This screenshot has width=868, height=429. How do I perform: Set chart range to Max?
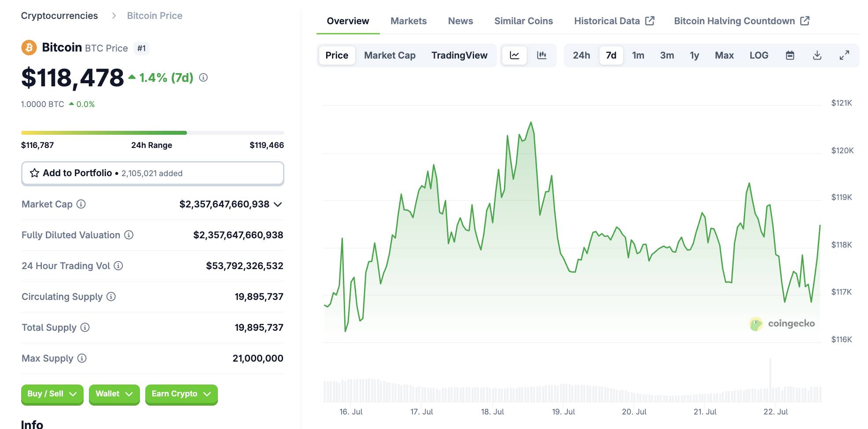724,55
